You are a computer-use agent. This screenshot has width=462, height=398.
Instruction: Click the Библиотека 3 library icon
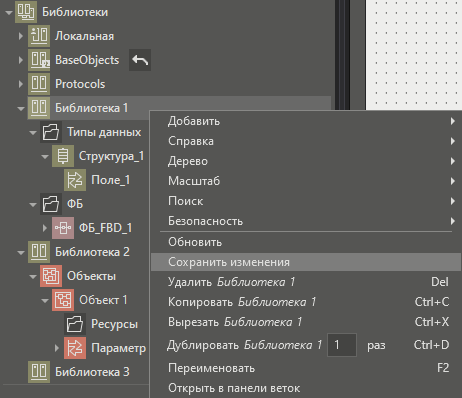pos(39,372)
